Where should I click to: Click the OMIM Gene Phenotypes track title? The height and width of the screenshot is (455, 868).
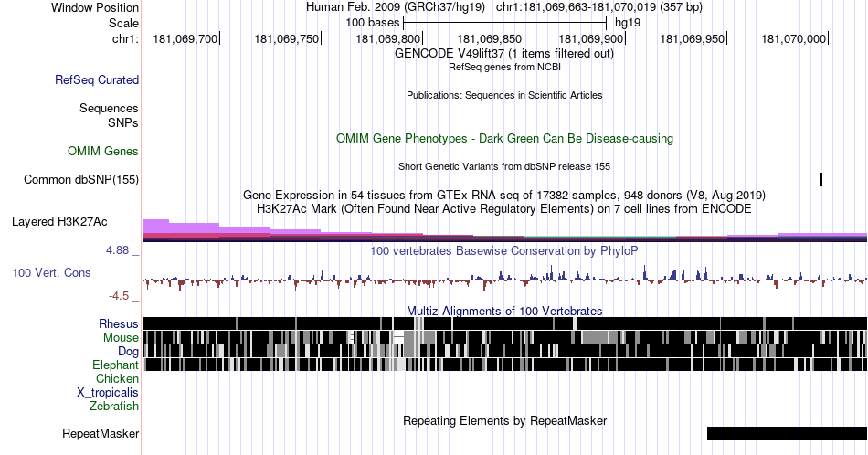click(504, 138)
